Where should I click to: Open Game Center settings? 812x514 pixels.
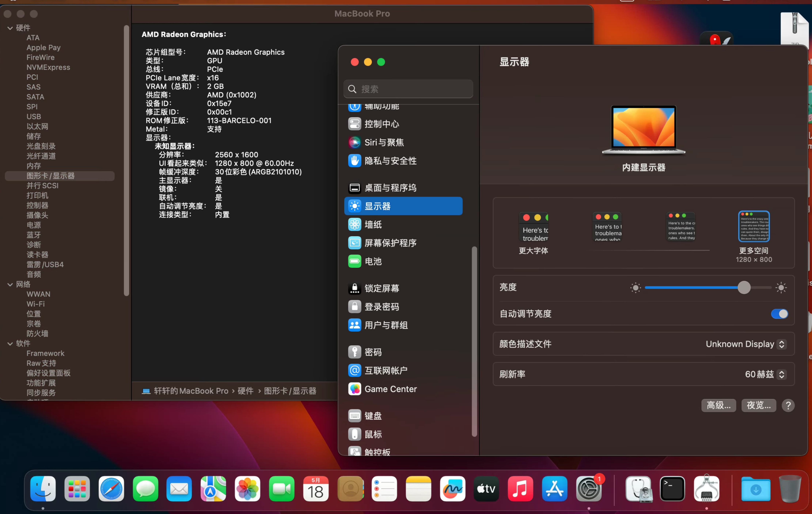[x=355, y=389]
